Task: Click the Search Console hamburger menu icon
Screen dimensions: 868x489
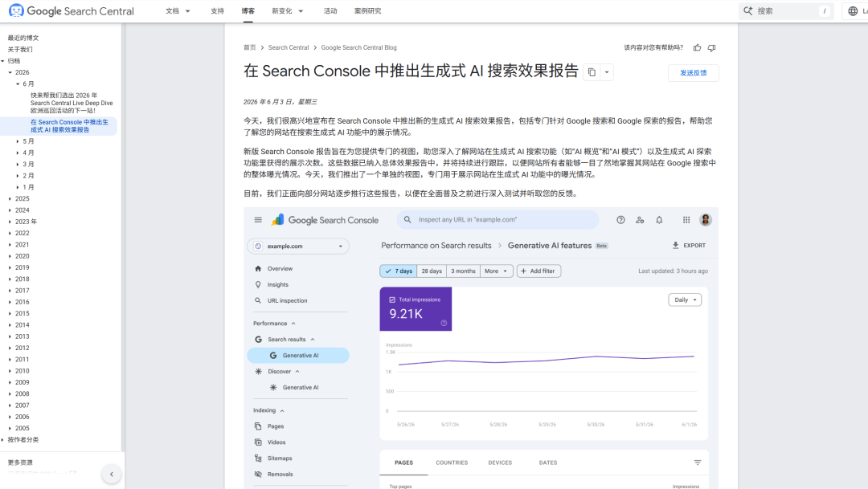Action: pyautogui.click(x=258, y=219)
